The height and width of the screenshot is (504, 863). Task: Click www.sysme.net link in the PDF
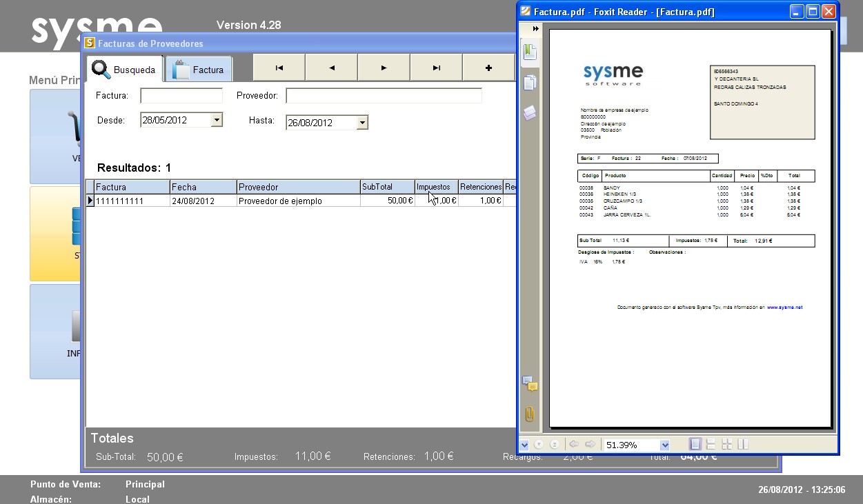pyautogui.click(x=784, y=308)
